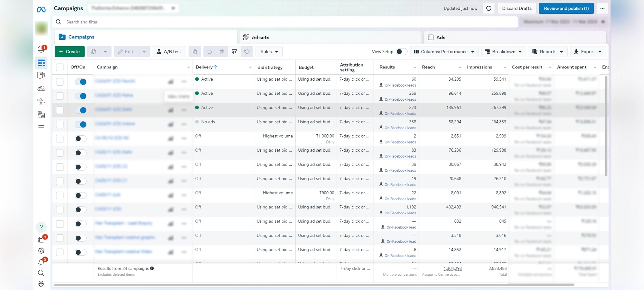Open account overview icon with red badge
Screen dimensions: 644x290
41,49
